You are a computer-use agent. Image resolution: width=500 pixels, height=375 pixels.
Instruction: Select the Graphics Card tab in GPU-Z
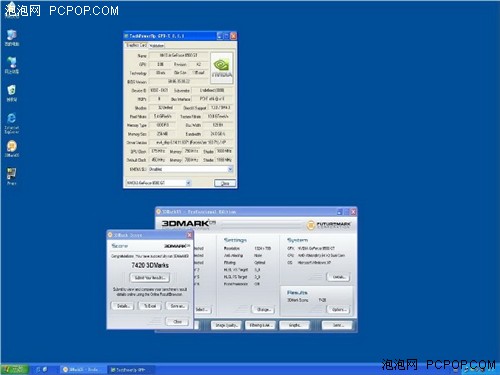coord(136,45)
